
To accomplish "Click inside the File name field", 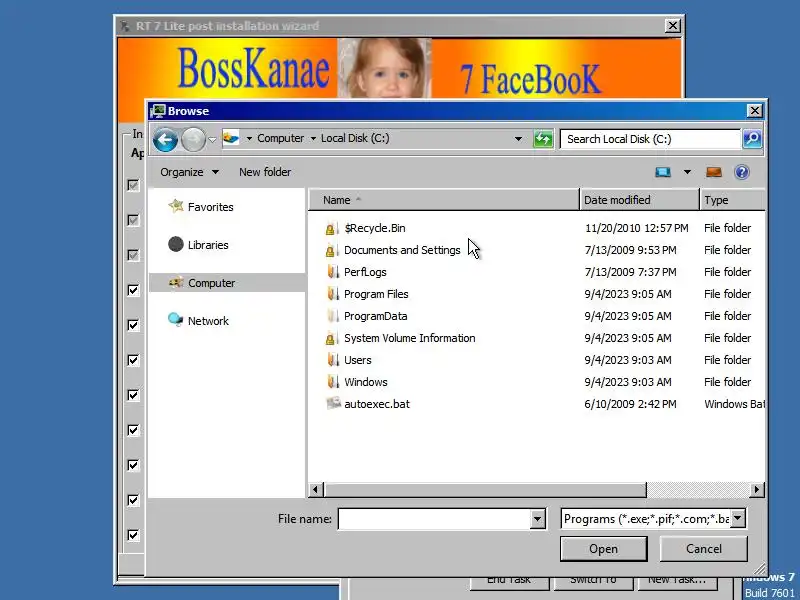I will click(434, 519).
